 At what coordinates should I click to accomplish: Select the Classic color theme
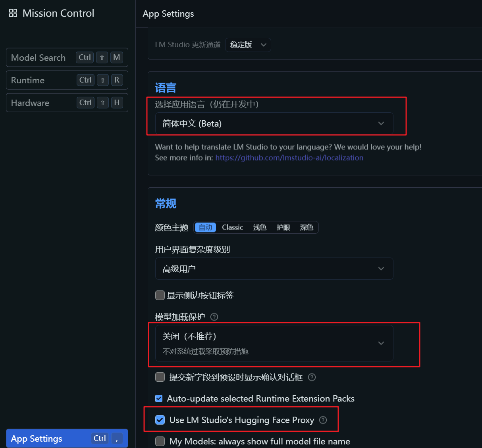(x=232, y=227)
